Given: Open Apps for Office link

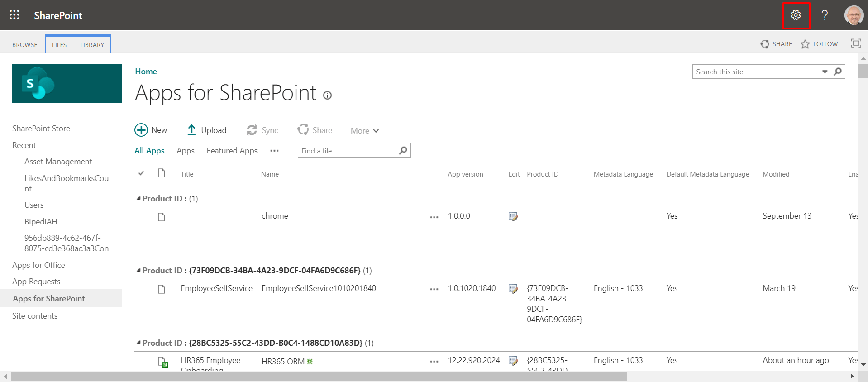Looking at the screenshot, I should (x=38, y=265).
